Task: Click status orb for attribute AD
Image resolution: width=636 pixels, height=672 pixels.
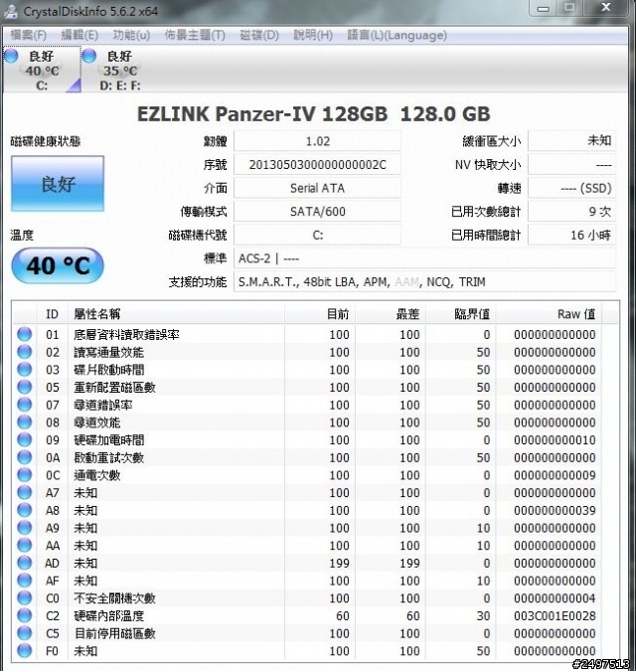Action: pyautogui.click(x=25, y=563)
